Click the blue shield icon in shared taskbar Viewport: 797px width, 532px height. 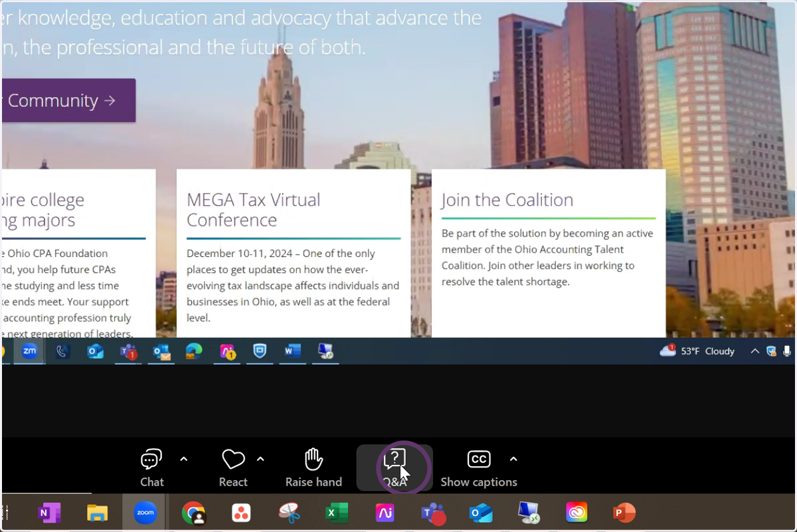[260, 351]
